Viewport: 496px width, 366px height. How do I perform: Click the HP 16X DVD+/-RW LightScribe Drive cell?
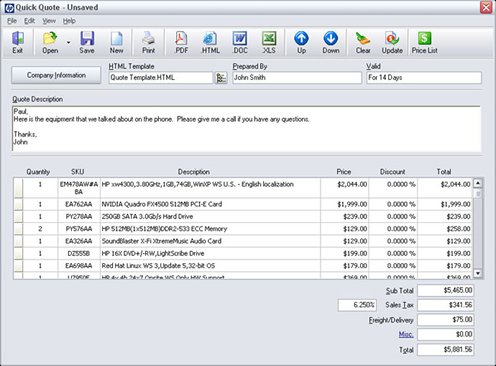(210, 254)
